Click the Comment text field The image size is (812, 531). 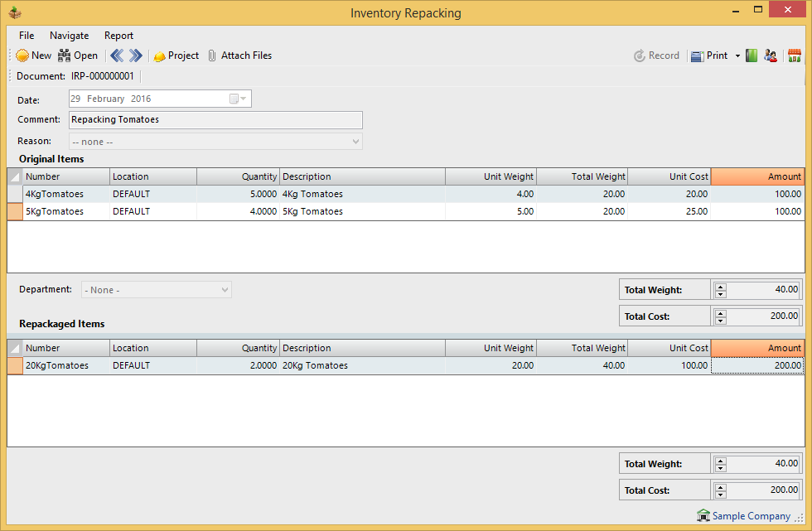[x=215, y=120]
